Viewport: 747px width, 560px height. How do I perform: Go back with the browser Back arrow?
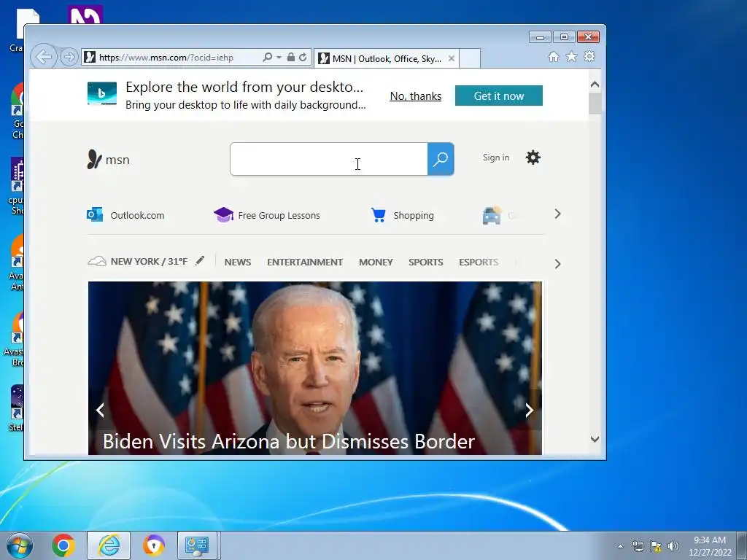[x=44, y=57]
